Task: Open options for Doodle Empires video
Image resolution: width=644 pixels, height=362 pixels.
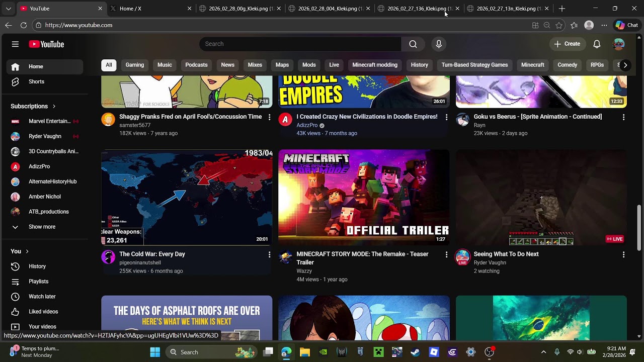Action: pos(446,117)
